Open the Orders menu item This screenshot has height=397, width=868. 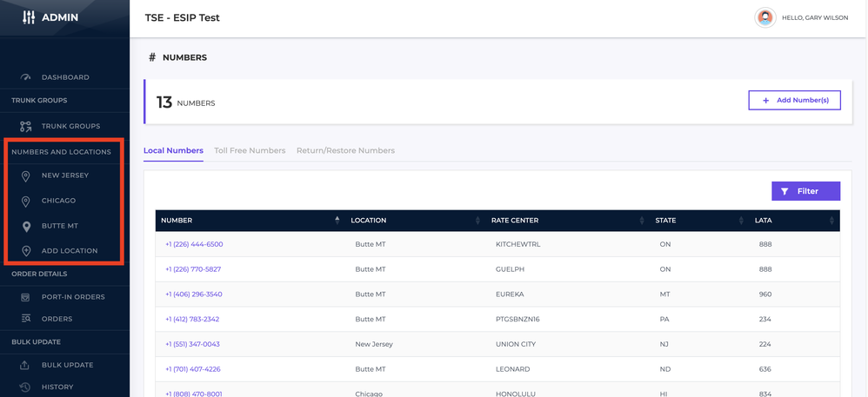click(57, 319)
